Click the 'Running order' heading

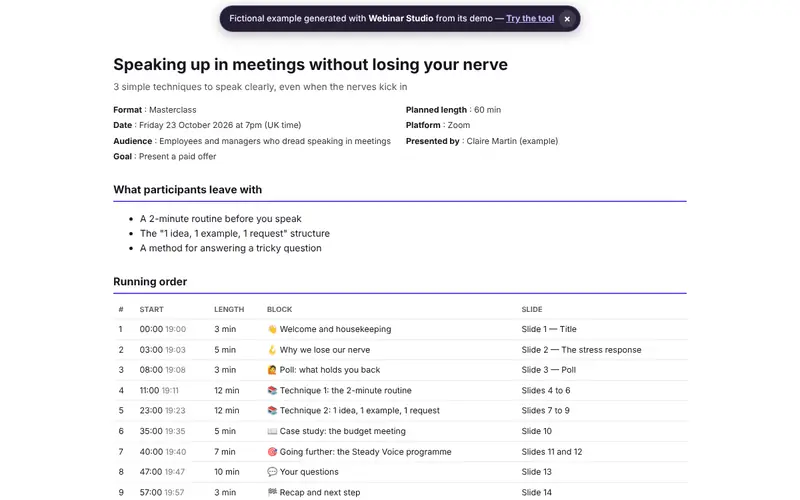point(150,282)
